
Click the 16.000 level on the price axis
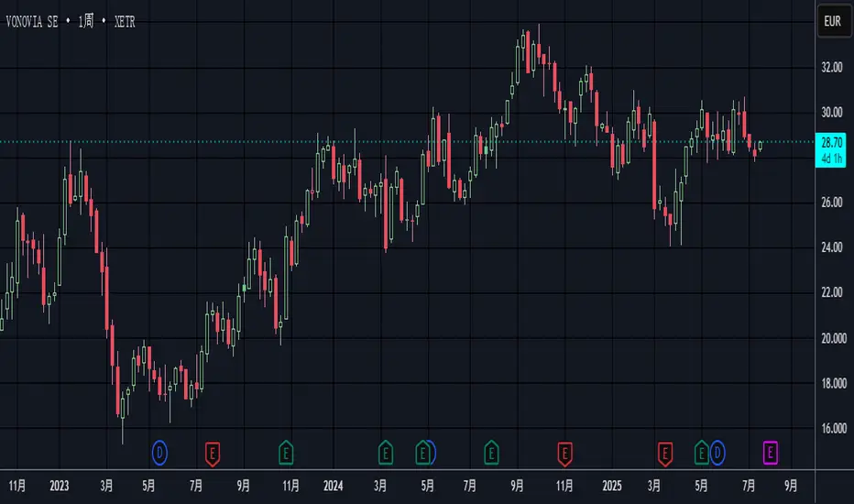pyautogui.click(x=832, y=428)
